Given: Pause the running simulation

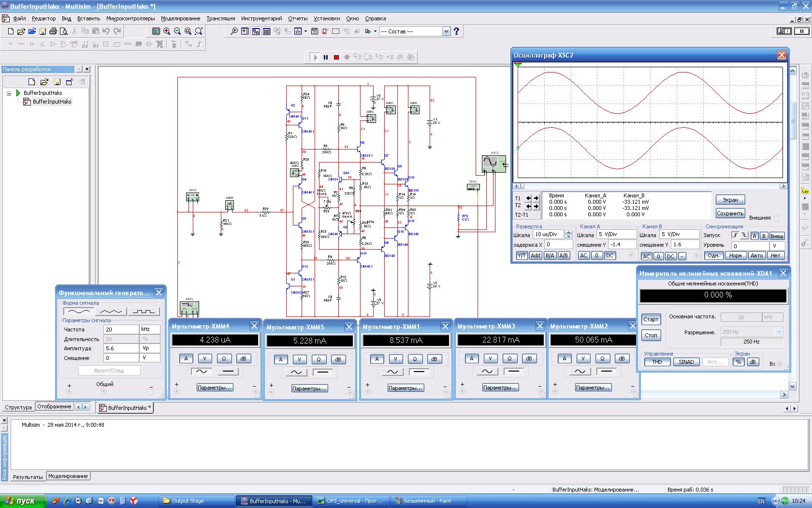Looking at the screenshot, I should point(326,57).
